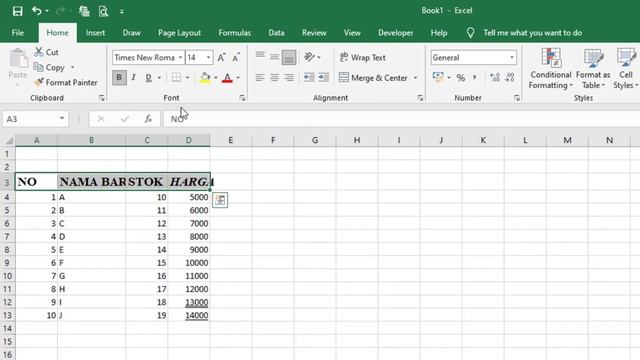Viewport: 640px width, 360px height.
Task: Toggle Wrap Text
Action: pos(362,58)
